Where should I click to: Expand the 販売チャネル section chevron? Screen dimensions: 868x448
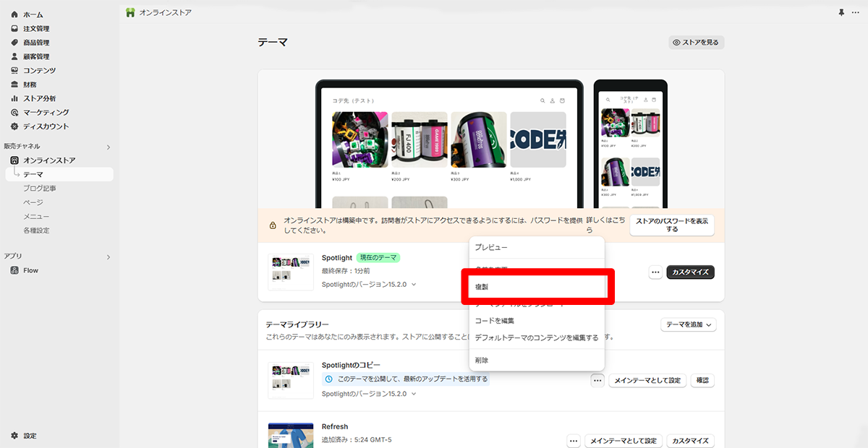click(x=109, y=147)
